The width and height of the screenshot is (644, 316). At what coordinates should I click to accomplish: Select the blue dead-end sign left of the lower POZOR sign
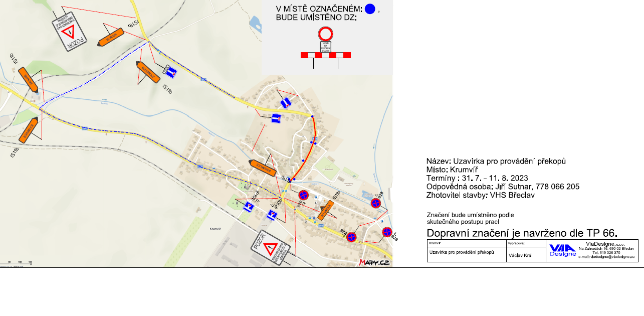(x=272, y=216)
